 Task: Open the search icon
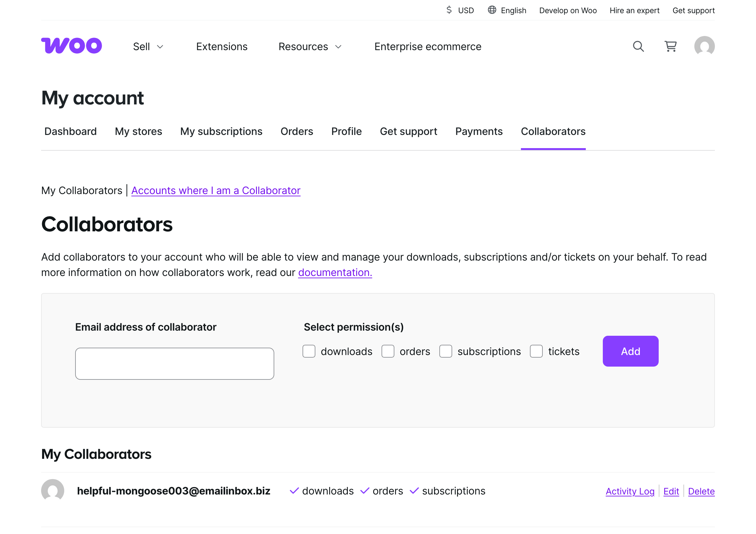[x=638, y=47]
